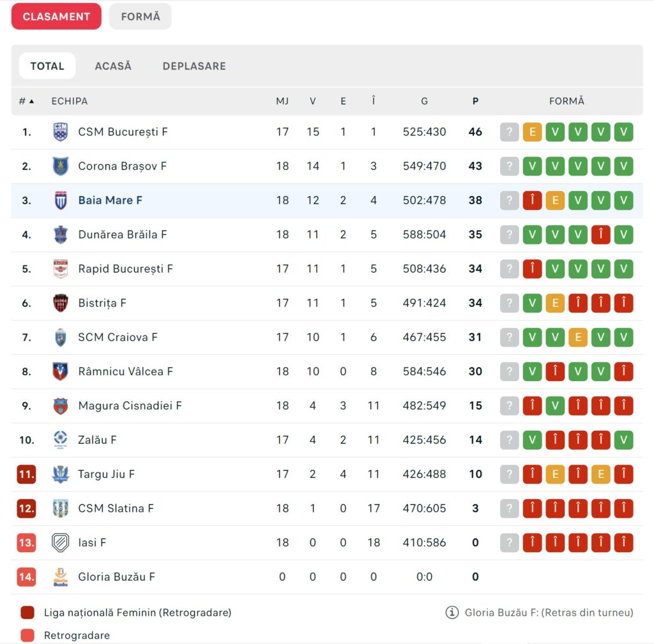
Task: Open the Formă view button
Action: click(x=141, y=17)
